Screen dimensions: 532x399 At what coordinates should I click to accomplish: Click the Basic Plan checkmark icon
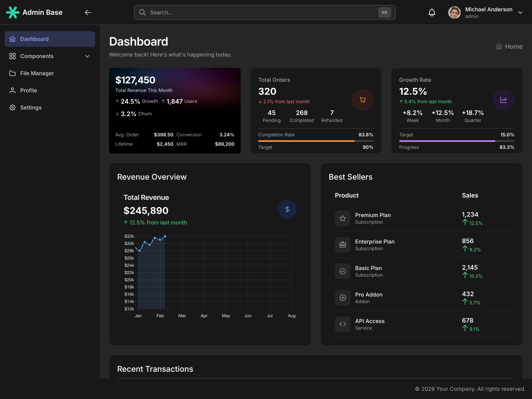[343, 271]
